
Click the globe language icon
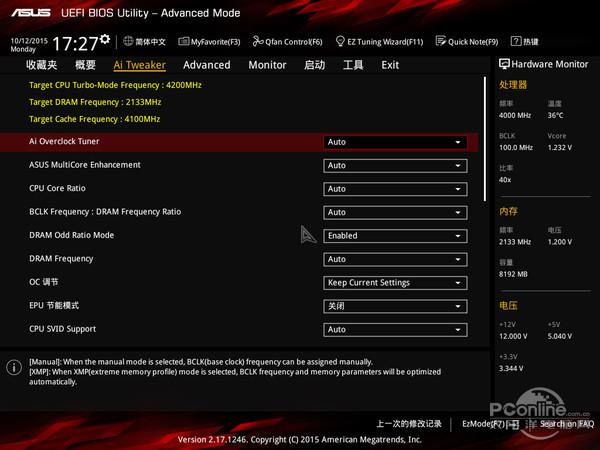click(128, 41)
